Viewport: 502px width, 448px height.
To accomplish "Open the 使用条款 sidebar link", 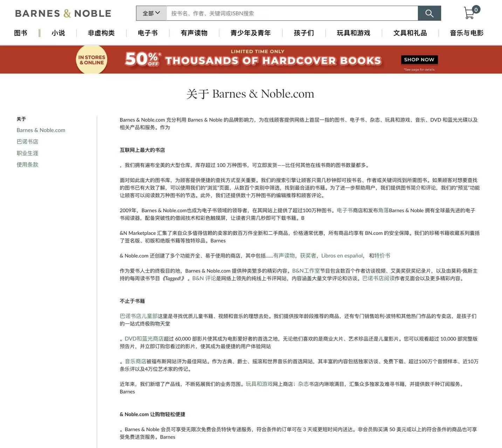I will (27, 164).
